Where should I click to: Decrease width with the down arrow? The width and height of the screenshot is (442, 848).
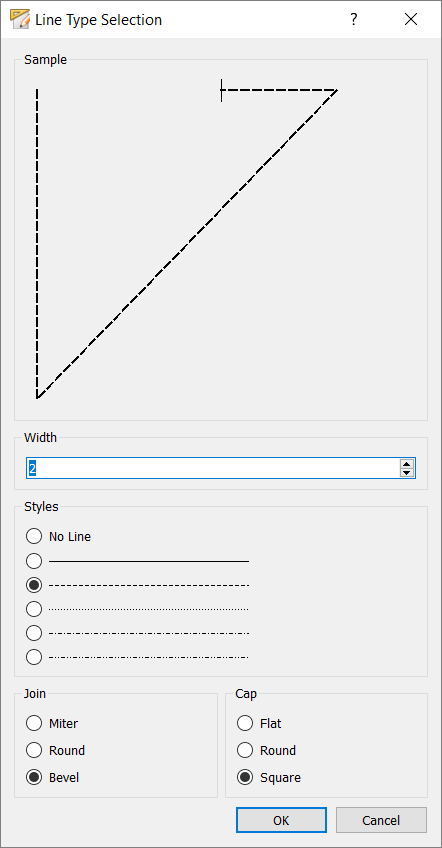click(406, 473)
